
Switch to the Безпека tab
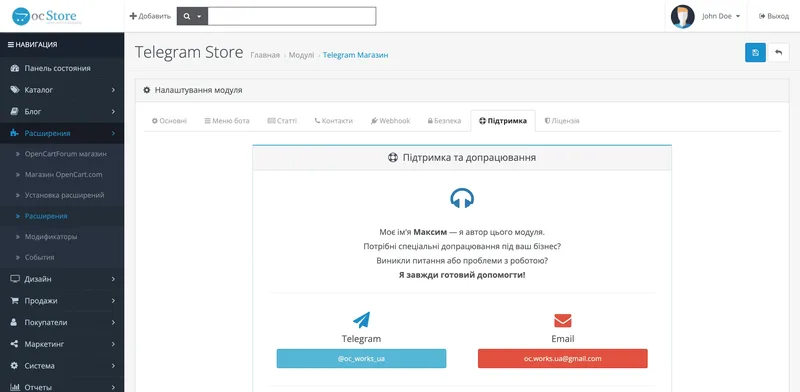click(444, 121)
